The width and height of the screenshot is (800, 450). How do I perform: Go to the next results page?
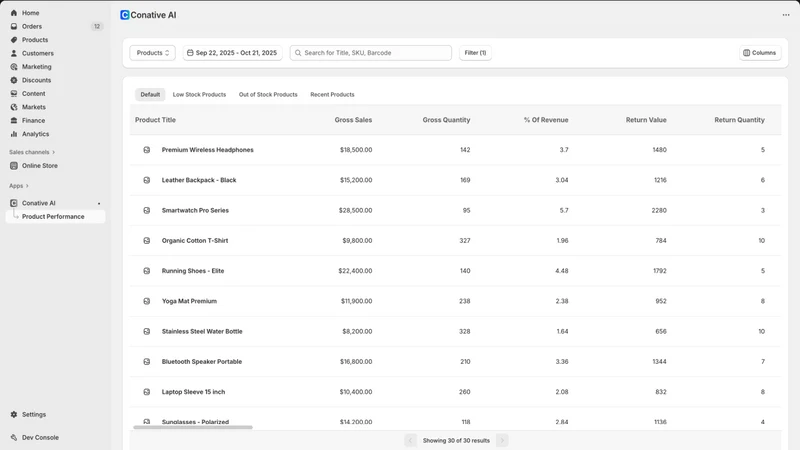[x=502, y=440]
